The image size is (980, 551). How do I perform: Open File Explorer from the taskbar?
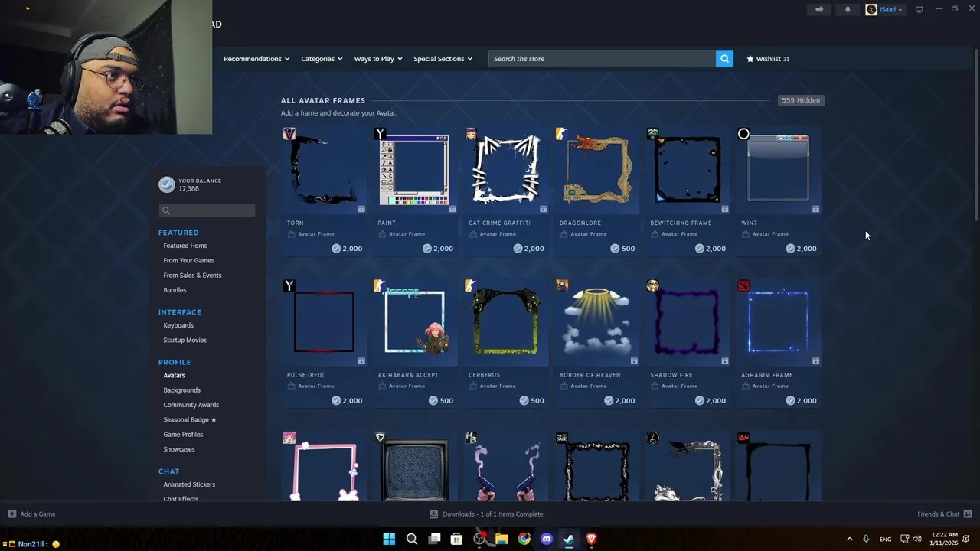tap(501, 539)
